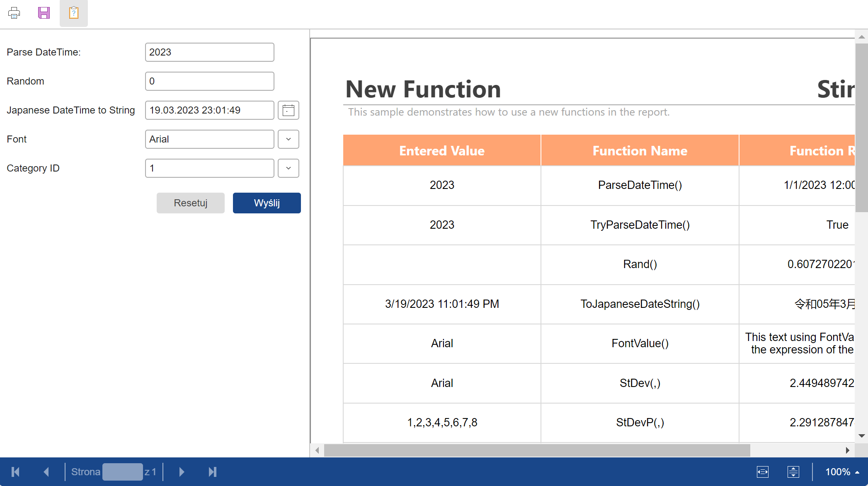The height and width of the screenshot is (486, 868).
Task: Go to previous page
Action: 46,472
